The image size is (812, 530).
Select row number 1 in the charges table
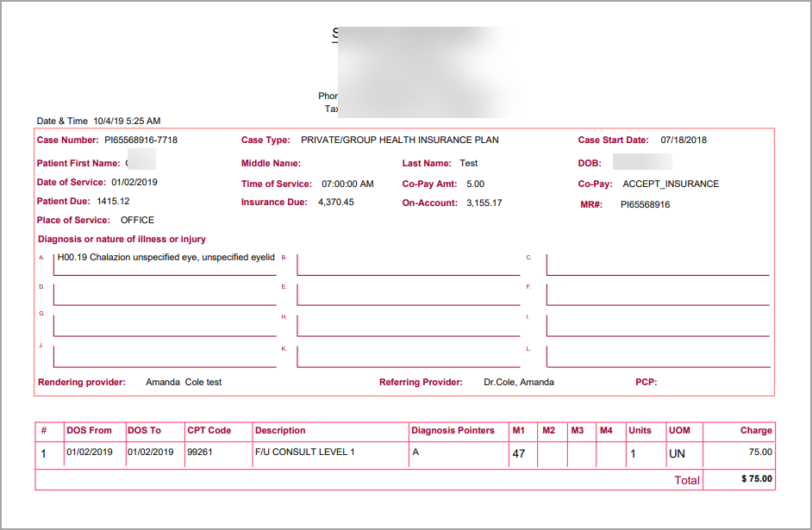pos(43,454)
